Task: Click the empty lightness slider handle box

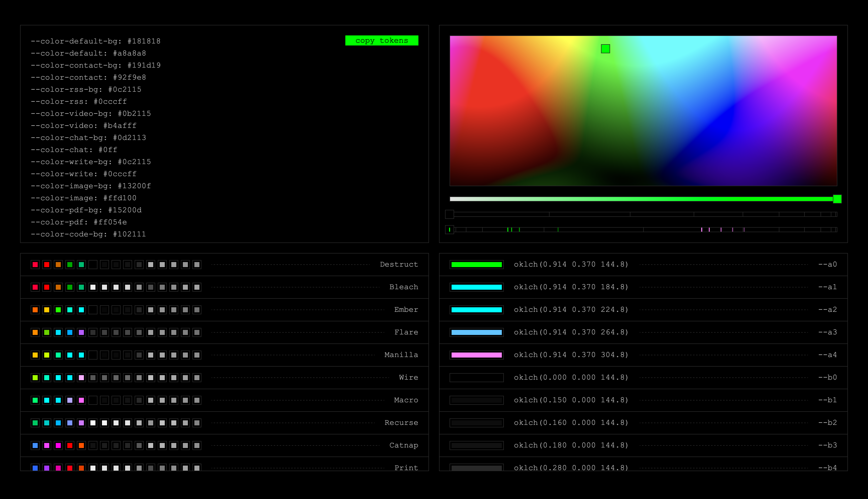Action: [449, 214]
